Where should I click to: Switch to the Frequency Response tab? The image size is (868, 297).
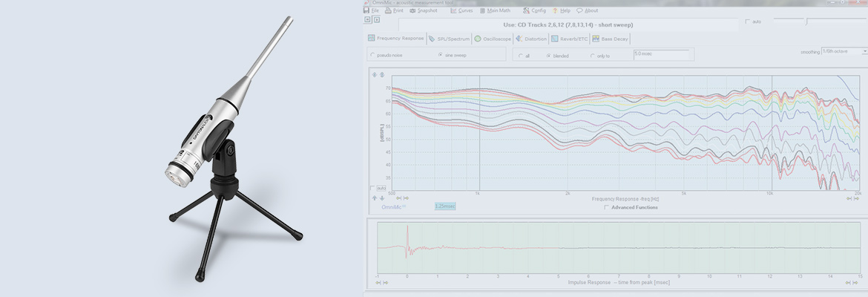pyautogui.click(x=396, y=38)
